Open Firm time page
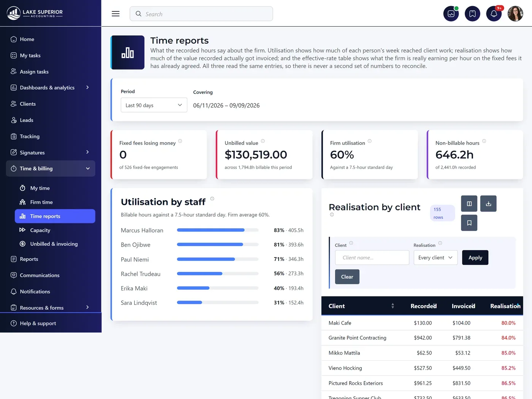The width and height of the screenshot is (532, 399). pos(55,202)
